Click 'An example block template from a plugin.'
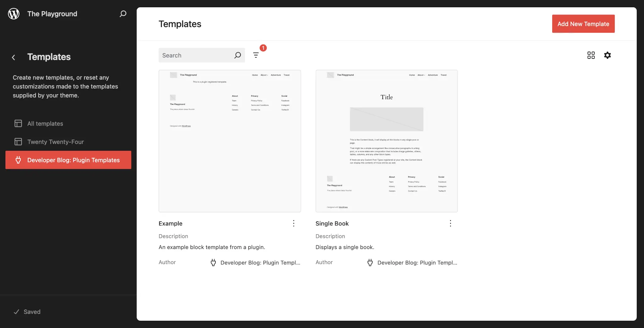Image resolution: width=644 pixels, height=328 pixels. pyautogui.click(x=212, y=247)
